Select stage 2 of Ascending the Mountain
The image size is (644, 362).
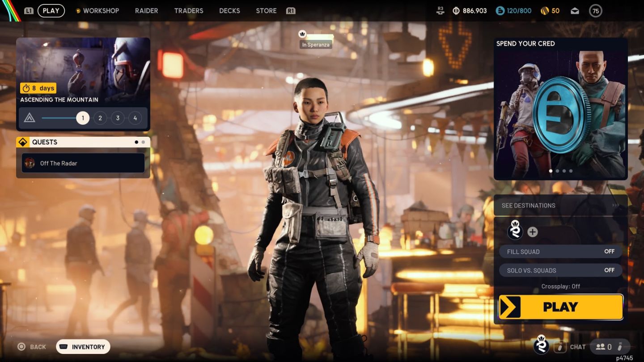tap(100, 118)
